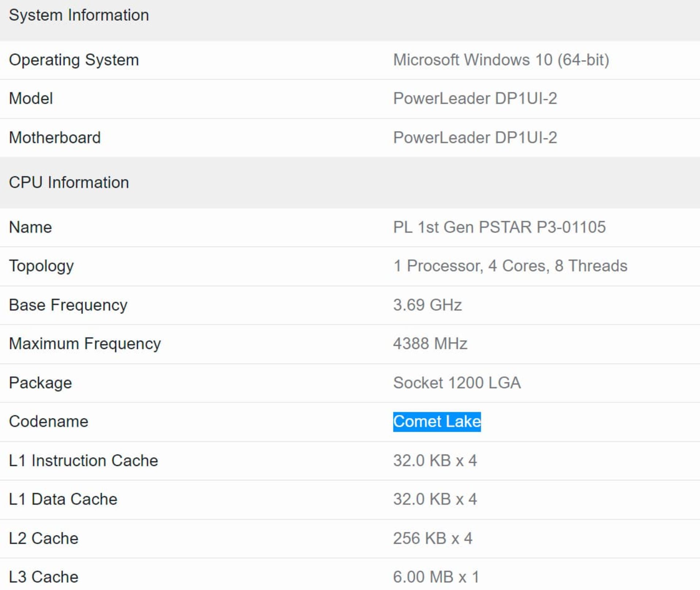Click the Maximum Frequency label

(85, 344)
